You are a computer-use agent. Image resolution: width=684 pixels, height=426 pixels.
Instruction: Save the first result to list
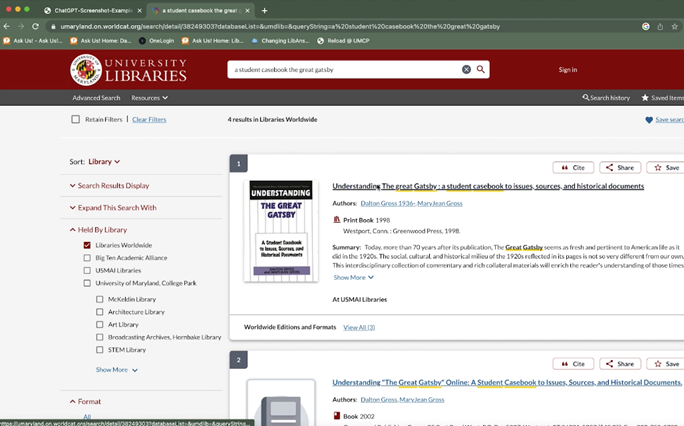[x=665, y=168]
